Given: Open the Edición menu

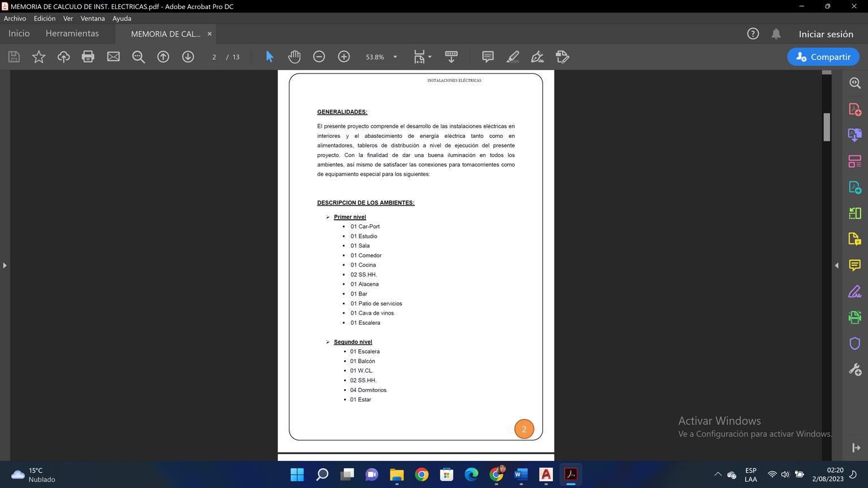Looking at the screenshot, I should tap(45, 18).
